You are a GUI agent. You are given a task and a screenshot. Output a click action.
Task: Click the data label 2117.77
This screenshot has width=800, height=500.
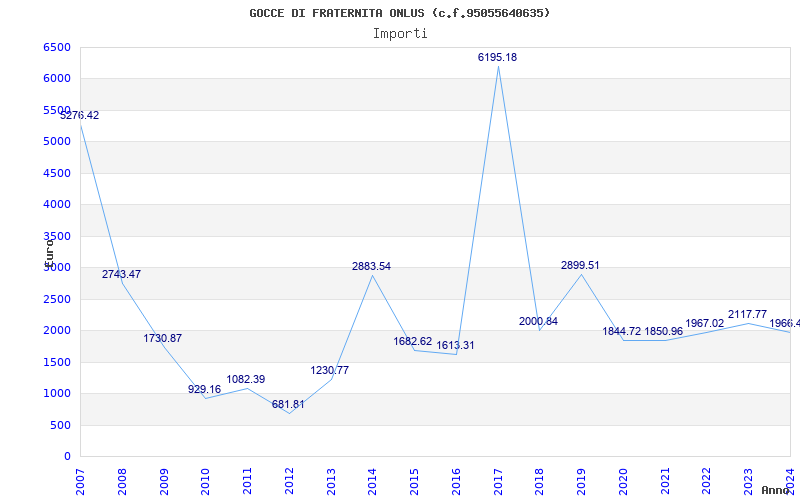click(747, 314)
